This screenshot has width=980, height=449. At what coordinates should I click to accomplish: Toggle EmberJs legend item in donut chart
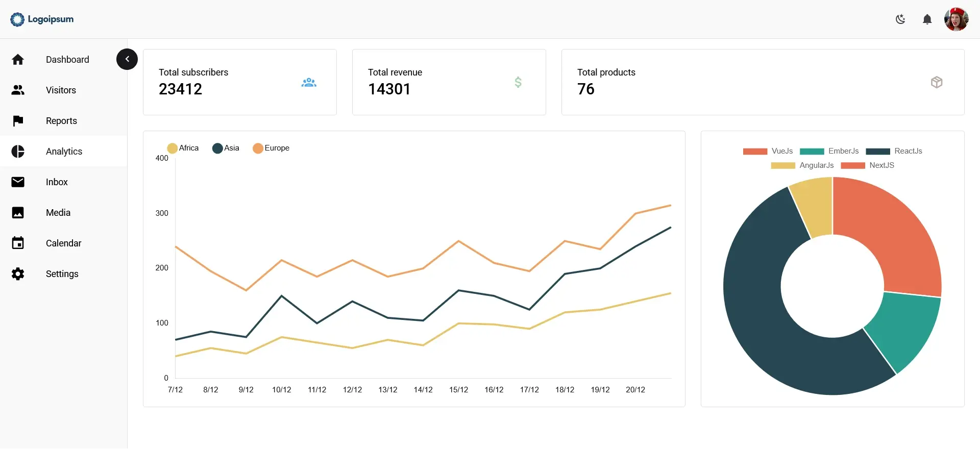[x=829, y=151]
